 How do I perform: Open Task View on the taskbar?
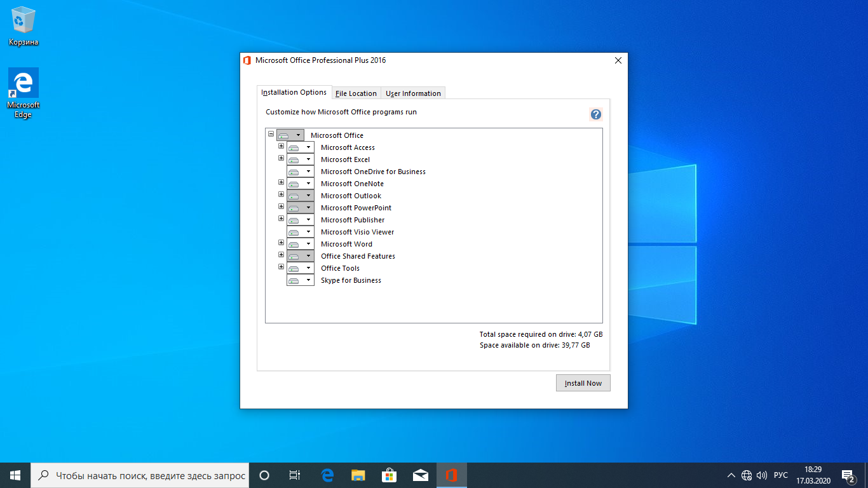295,475
